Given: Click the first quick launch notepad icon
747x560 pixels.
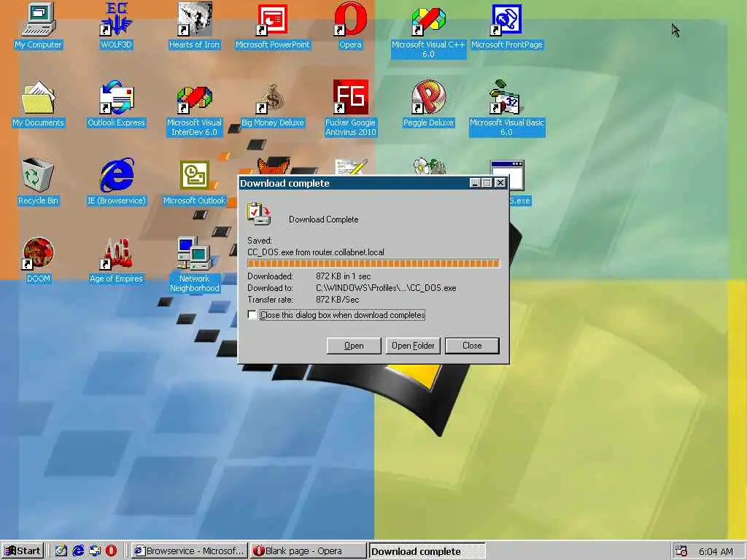Looking at the screenshot, I should 61,551.
